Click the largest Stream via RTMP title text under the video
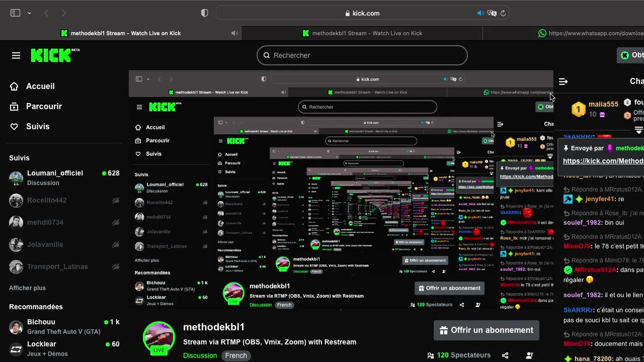The image size is (644, 362). 270,342
